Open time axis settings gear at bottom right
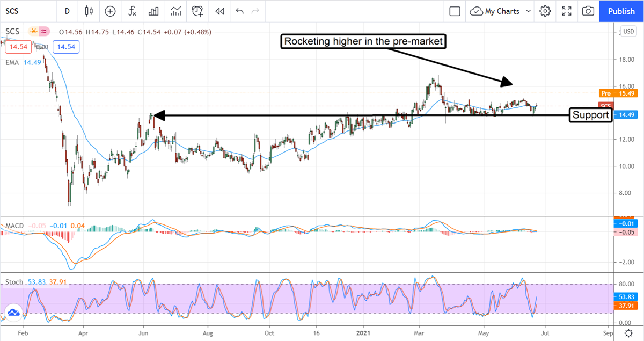 tap(628, 333)
